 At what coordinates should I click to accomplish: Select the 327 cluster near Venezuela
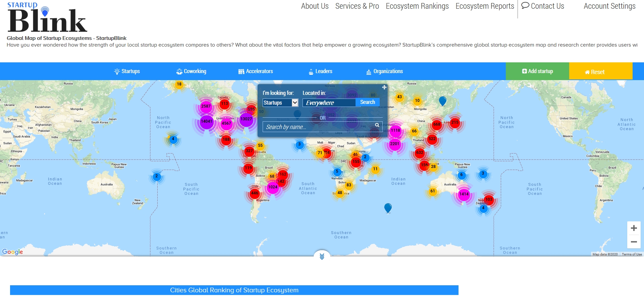pos(249,151)
